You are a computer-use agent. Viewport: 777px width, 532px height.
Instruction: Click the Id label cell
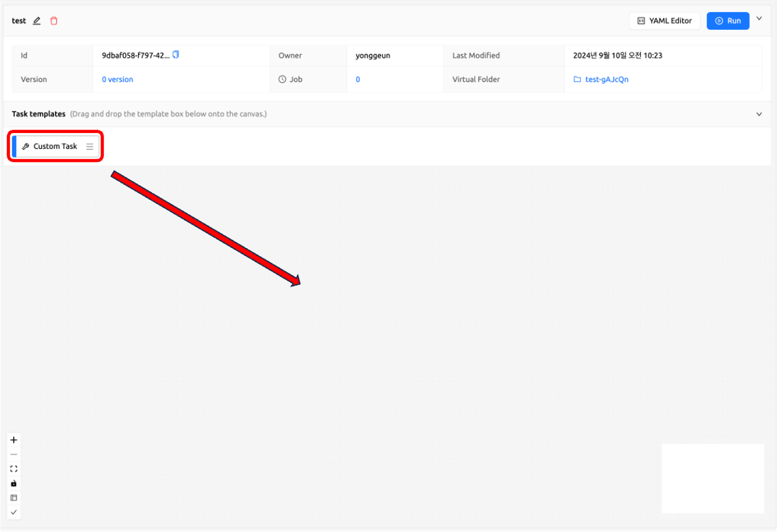click(x=52, y=56)
